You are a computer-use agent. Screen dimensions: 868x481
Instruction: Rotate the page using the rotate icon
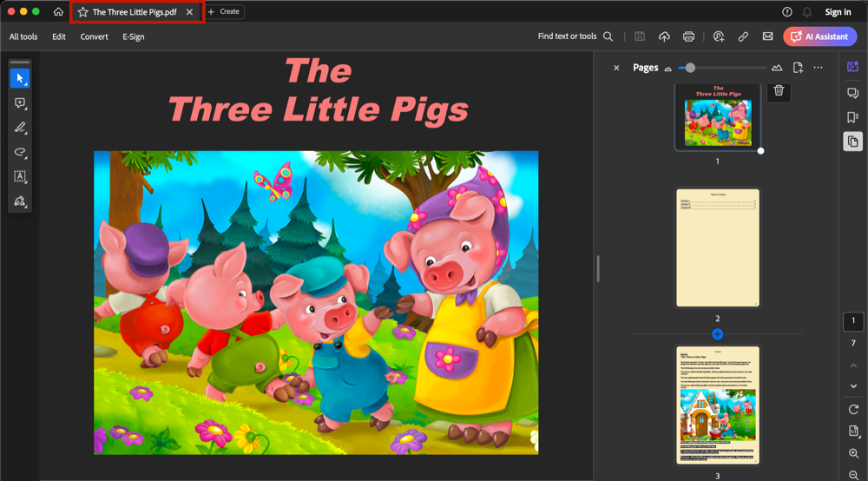853,409
